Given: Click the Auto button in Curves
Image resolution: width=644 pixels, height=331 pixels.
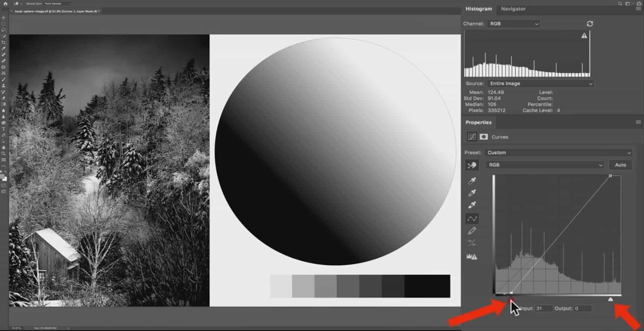Looking at the screenshot, I should [620, 165].
